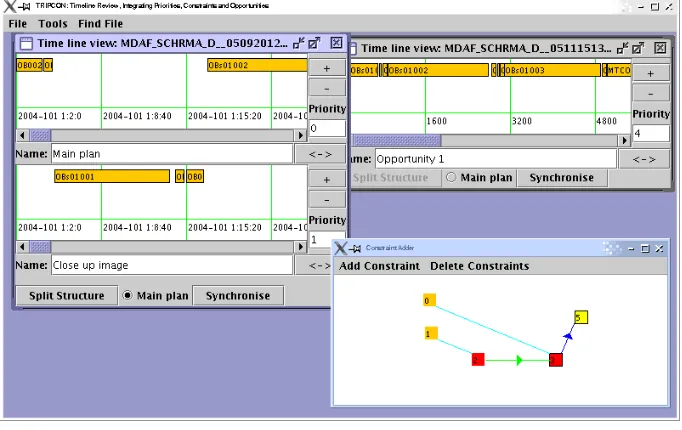Click minus zoom button of Main plan timeline

point(327,88)
